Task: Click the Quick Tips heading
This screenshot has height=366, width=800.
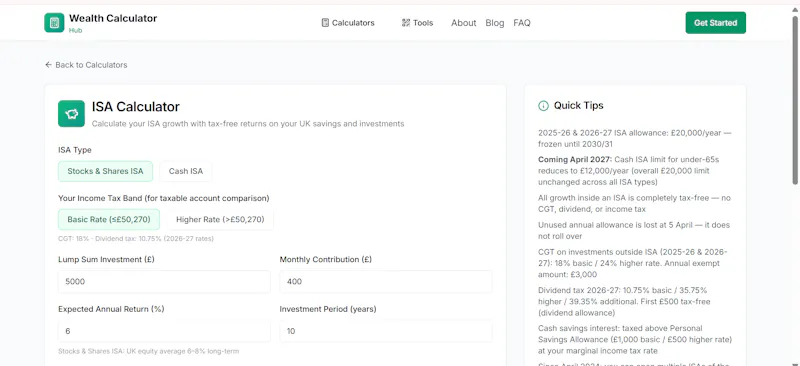Action: coord(579,106)
